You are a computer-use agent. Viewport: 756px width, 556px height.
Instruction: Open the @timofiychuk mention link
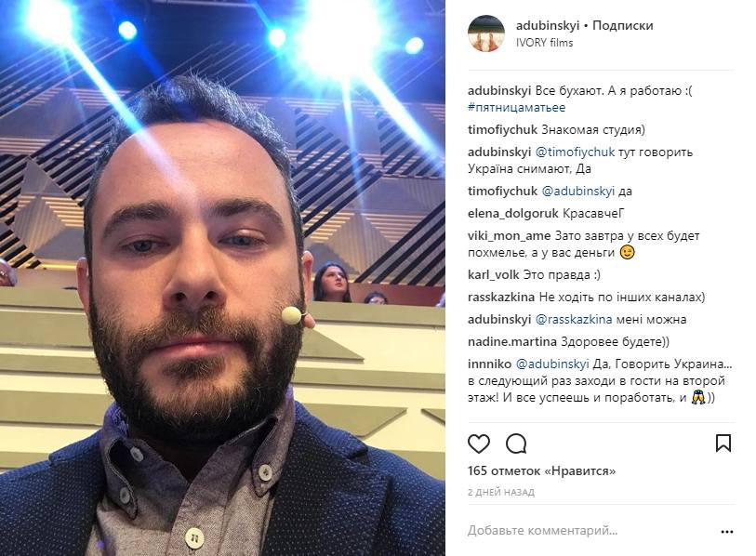coord(575,152)
